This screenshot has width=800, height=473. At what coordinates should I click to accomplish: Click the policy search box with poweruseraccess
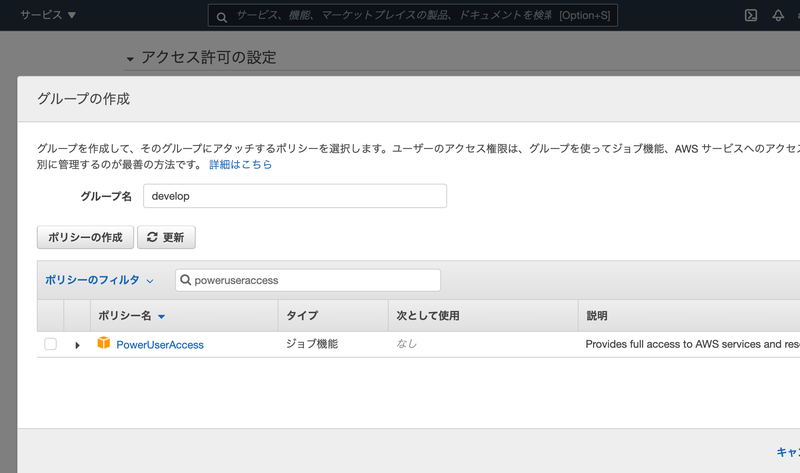[x=308, y=280]
